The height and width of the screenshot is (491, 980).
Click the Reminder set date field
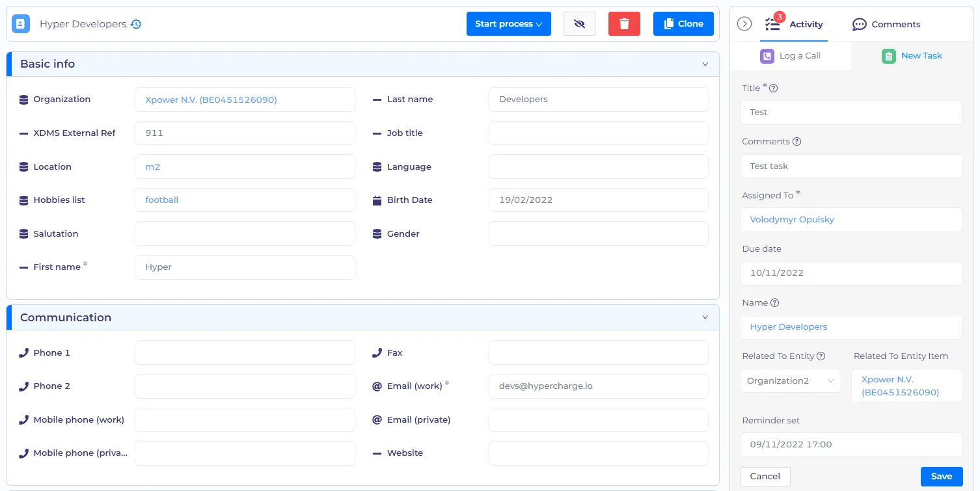(x=851, y=445)
